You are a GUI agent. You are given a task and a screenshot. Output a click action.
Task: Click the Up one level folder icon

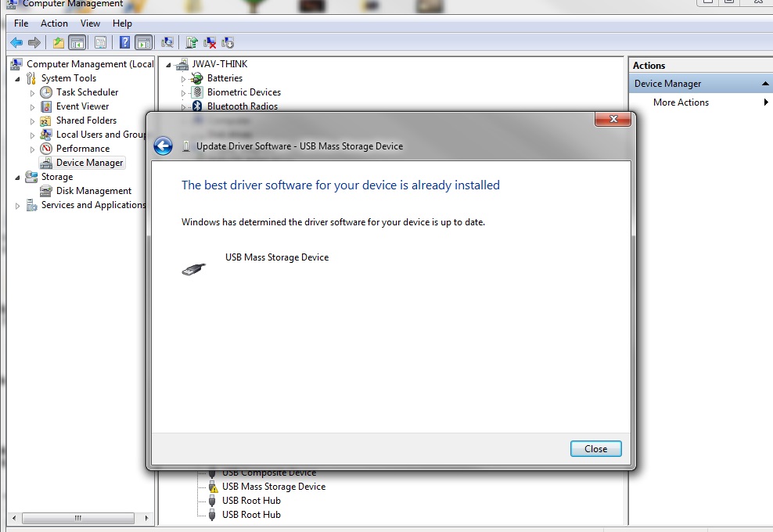(x=59, y=42)
